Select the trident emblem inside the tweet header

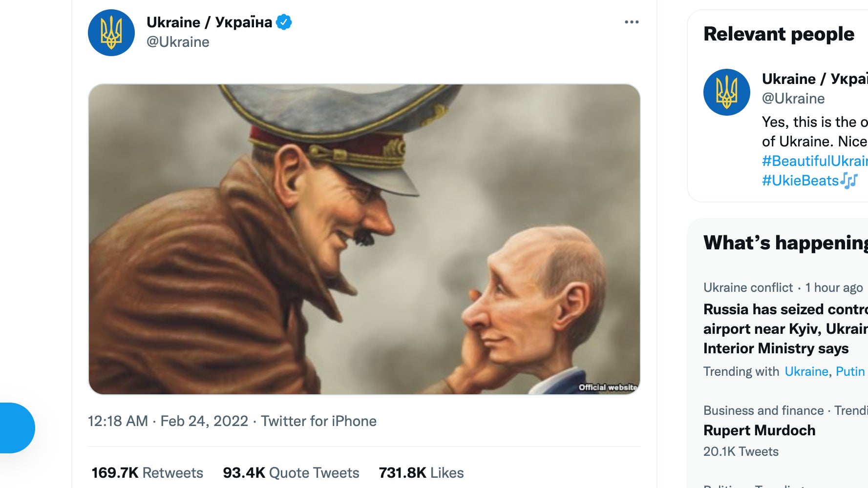pos(111,32)
